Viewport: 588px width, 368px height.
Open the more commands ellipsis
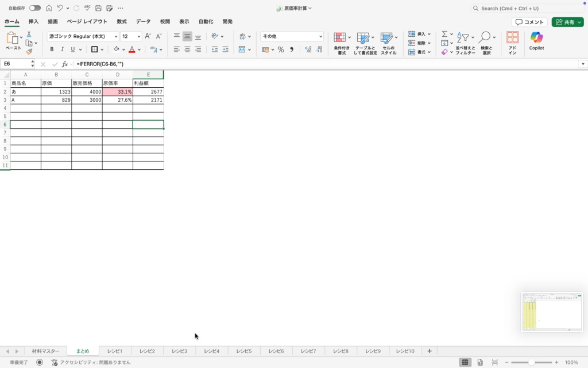click(x=121, y=8)
